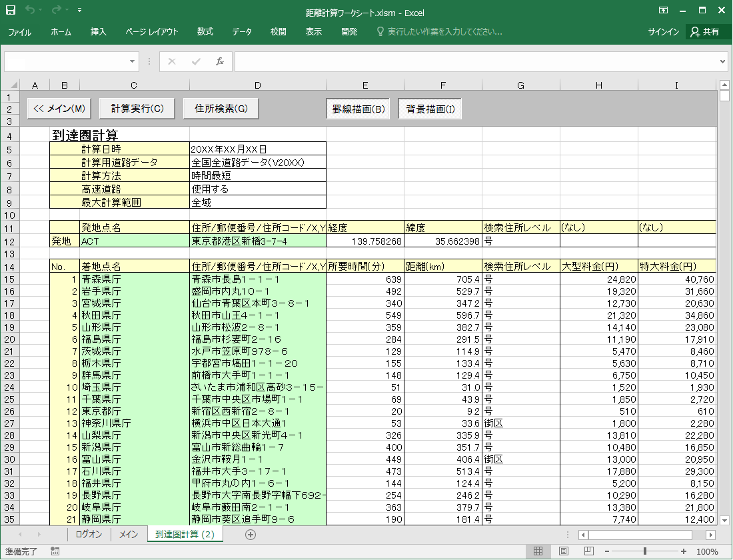
Task: Click the Insert Function fx icon
Action: pyautogui.click(x=220, y=61)
